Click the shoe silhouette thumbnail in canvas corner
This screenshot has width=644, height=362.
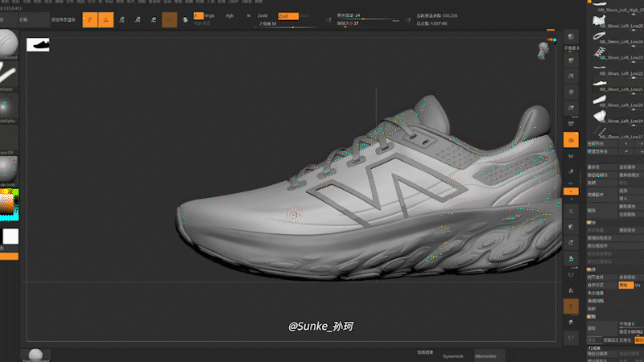point(38,45)
